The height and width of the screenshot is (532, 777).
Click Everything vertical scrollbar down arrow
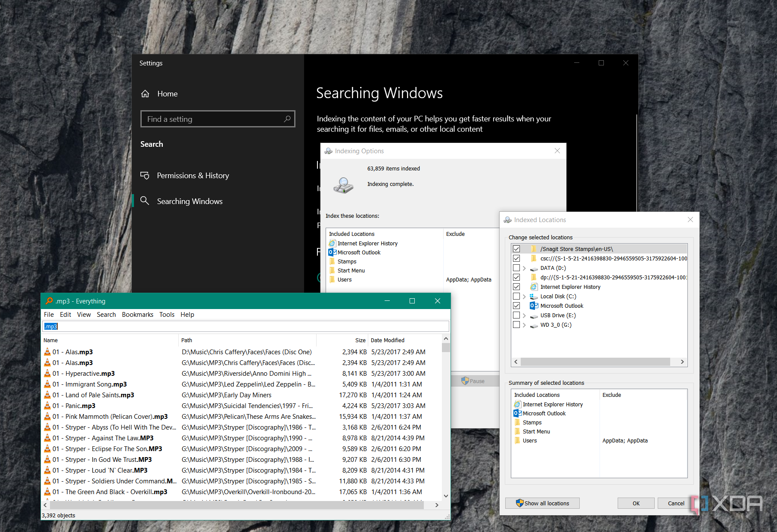[x=446, y=496]
